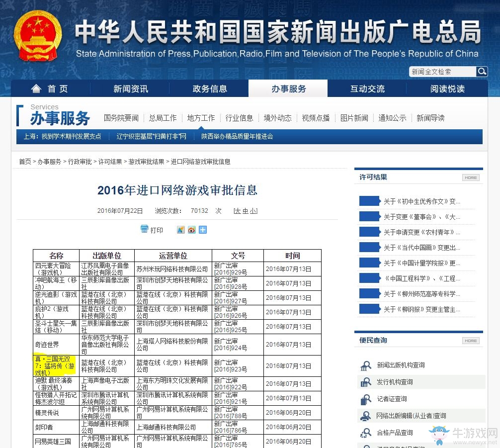Click the 时间 column header
This screenshot has width=500, height=448.
coord(292,256)
